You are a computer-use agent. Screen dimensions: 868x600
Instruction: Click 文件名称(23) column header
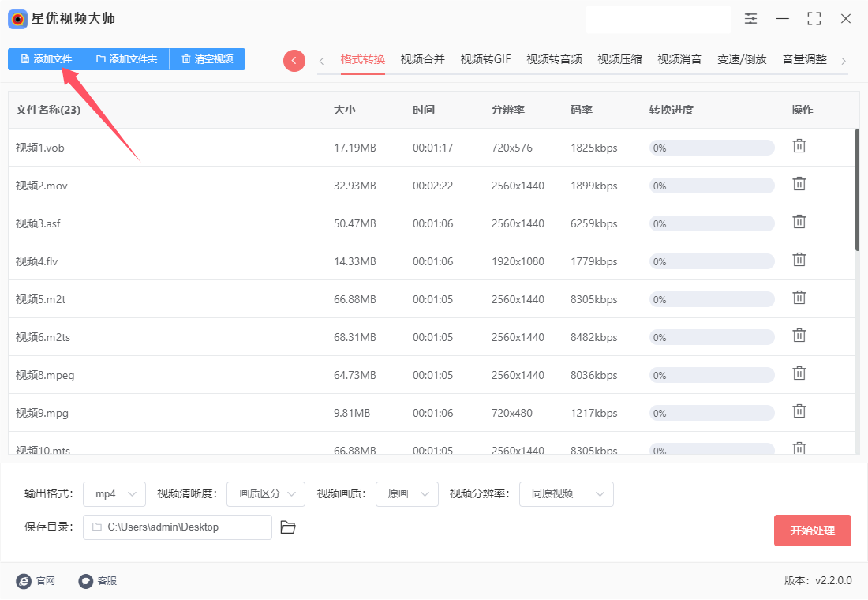[x=48, y=110]
